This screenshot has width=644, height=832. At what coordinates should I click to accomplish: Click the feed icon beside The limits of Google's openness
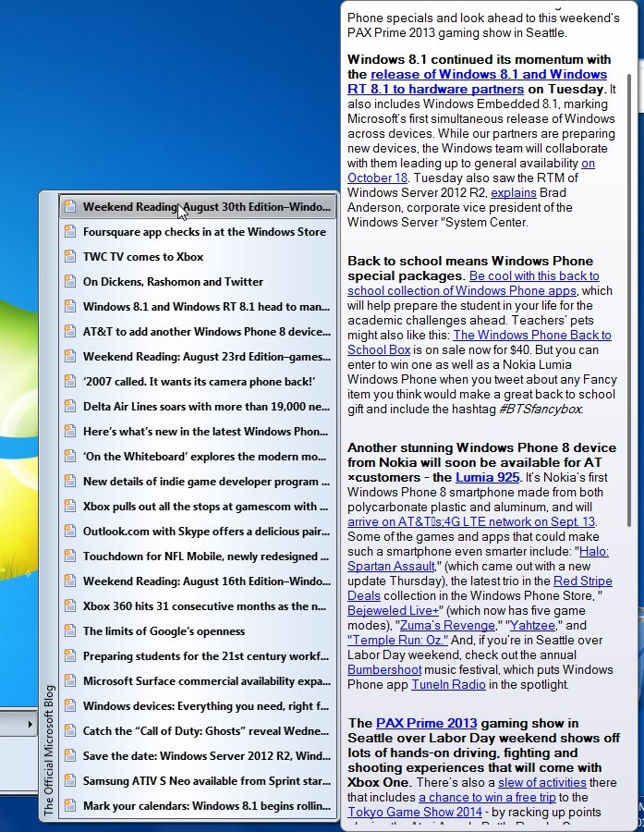70,630
